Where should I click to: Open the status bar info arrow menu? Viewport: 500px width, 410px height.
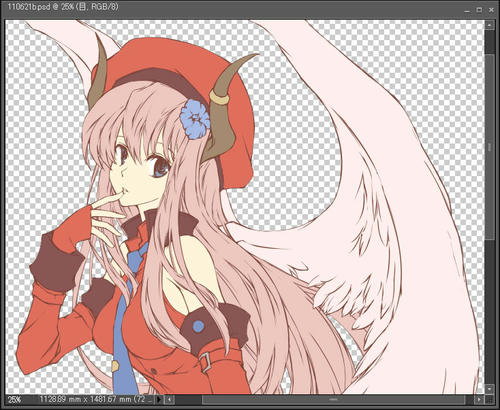pos(159,399)
